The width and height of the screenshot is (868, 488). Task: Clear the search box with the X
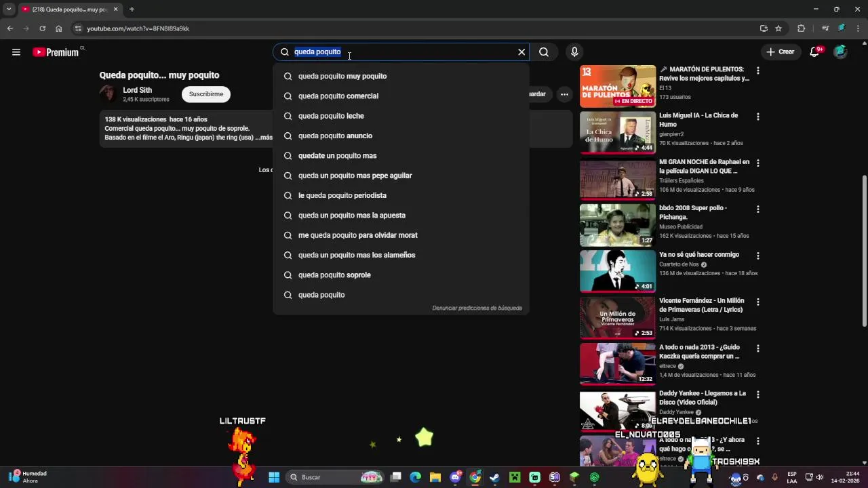(521, 52)
